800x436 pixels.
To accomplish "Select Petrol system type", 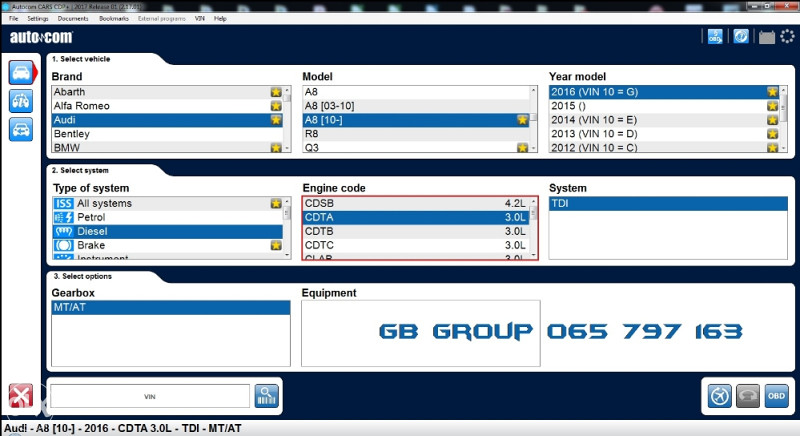I will click(x=167, y=217).
